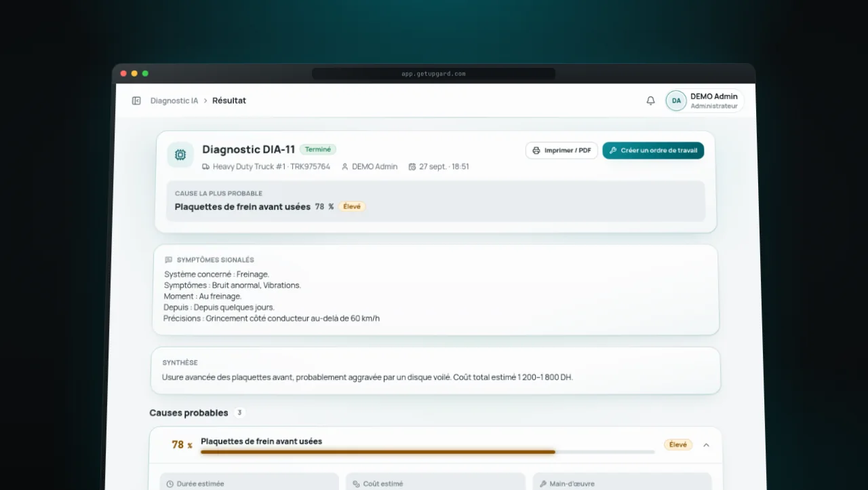Click the Symptômes : Bruit anormal, Vibrations line
Screen dimensions: 868x490
tap(232, 285)
